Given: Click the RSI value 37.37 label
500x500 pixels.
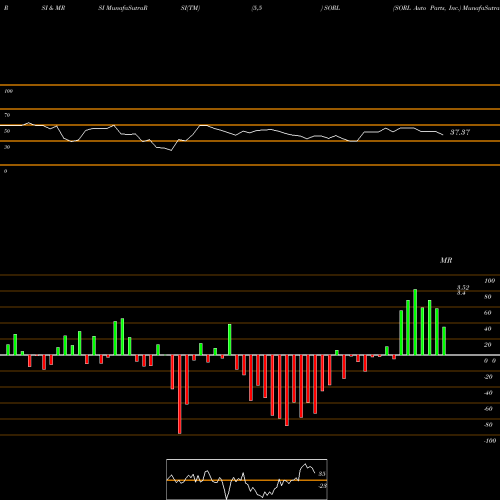Looking at the screenshot, I should point(460,132).
